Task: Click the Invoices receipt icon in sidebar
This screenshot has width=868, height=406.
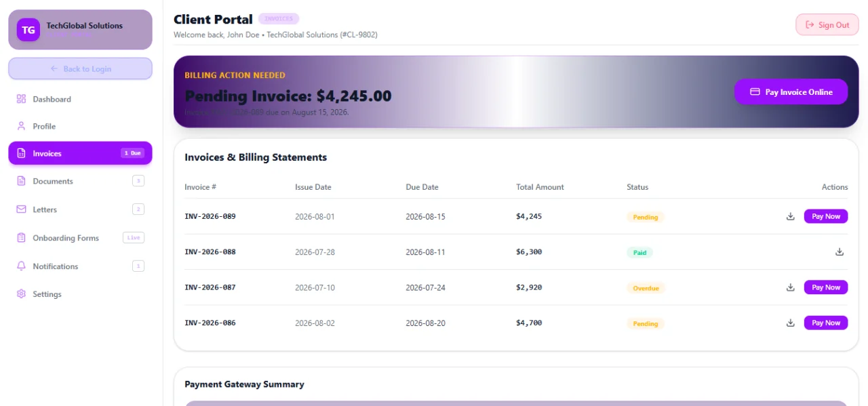Action: (21, 153)
